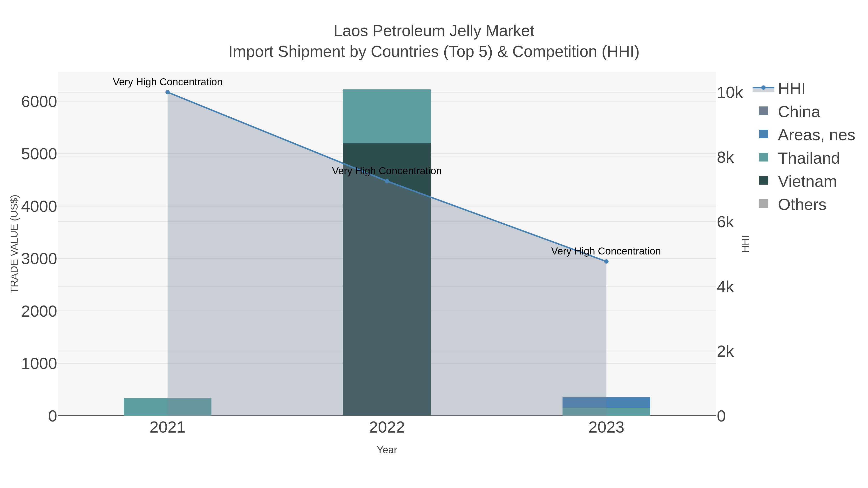The image size is (868, 488).
Task: Click the Thailand bar segment for 2023
Action: tap(606, 412)
